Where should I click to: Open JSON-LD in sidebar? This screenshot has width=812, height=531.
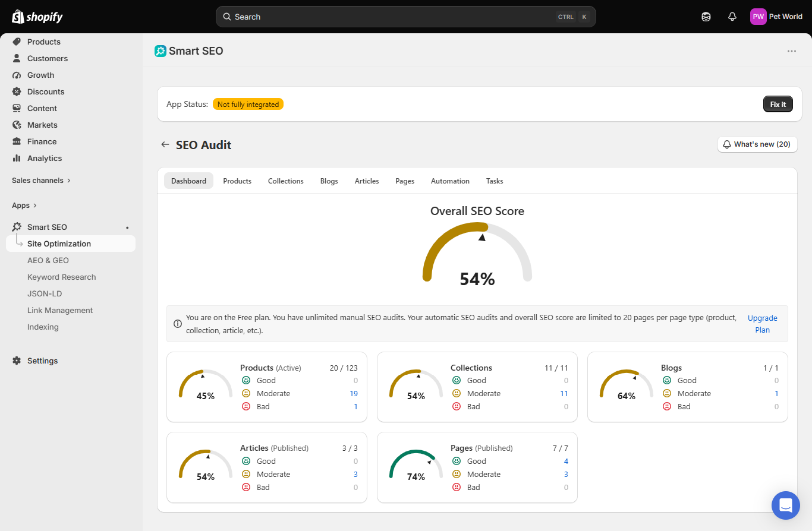coord(45,293)
